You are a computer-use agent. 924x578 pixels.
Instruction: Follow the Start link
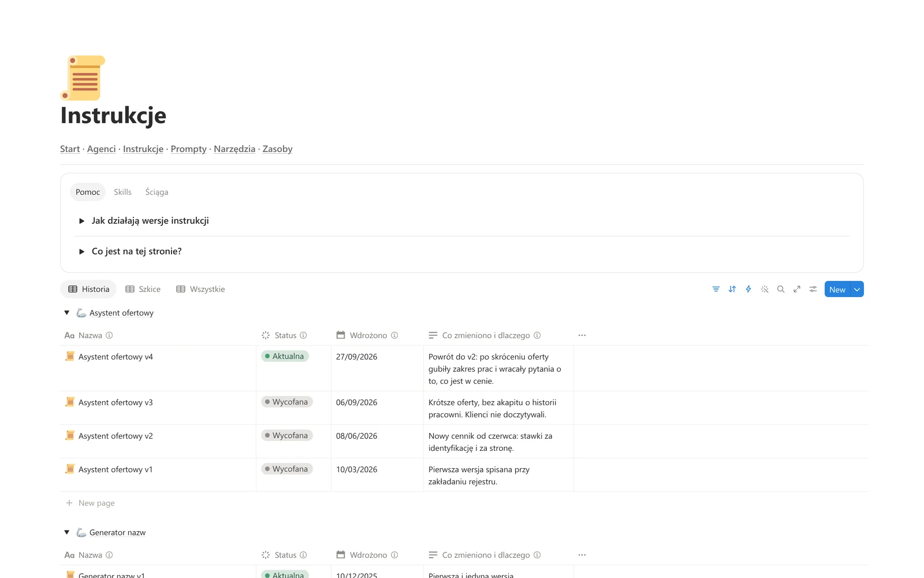click(70, 149)
